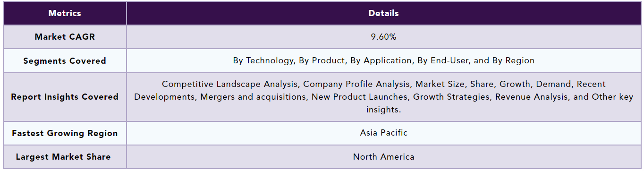Select the Market CAGR row label
This screenshot has width=644, height=171.
click(65, 37)
